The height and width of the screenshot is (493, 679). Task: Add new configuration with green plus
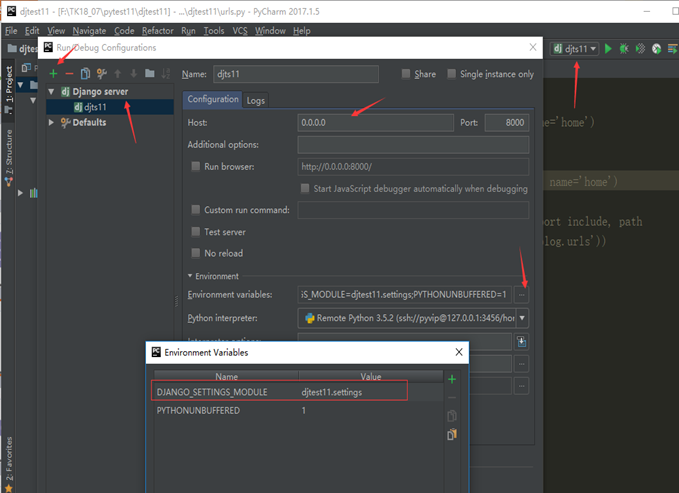(x=53, y=74)
